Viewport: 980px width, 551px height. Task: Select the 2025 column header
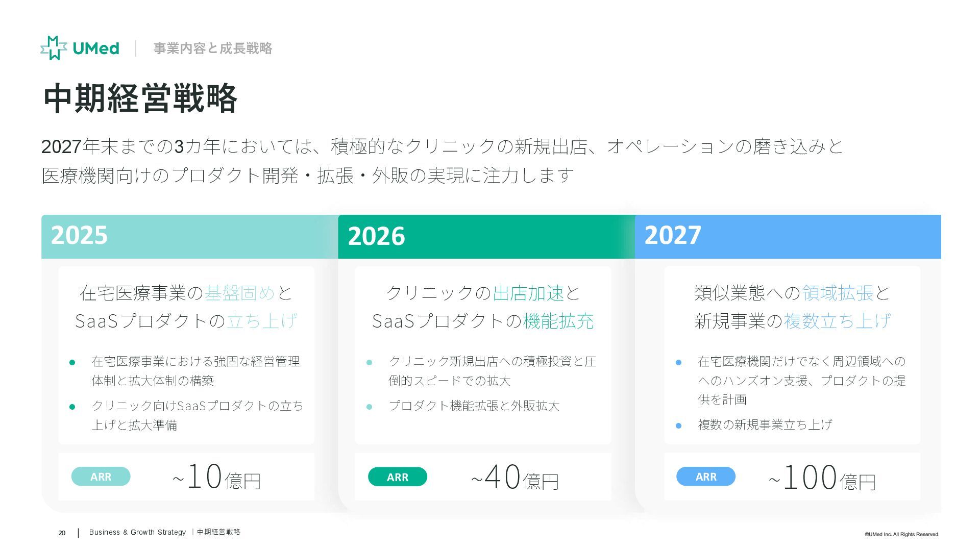coord(79,236)
